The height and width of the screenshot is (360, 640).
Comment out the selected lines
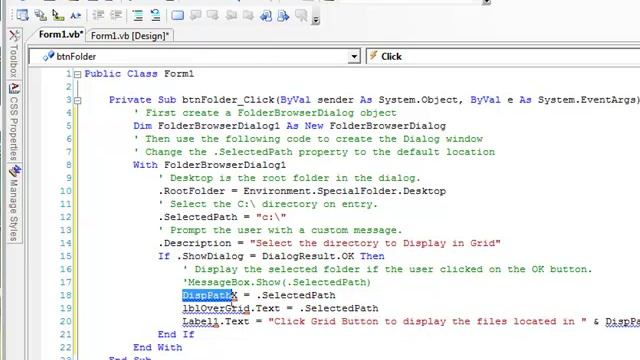pyautogui.click(x=138, y=16)
